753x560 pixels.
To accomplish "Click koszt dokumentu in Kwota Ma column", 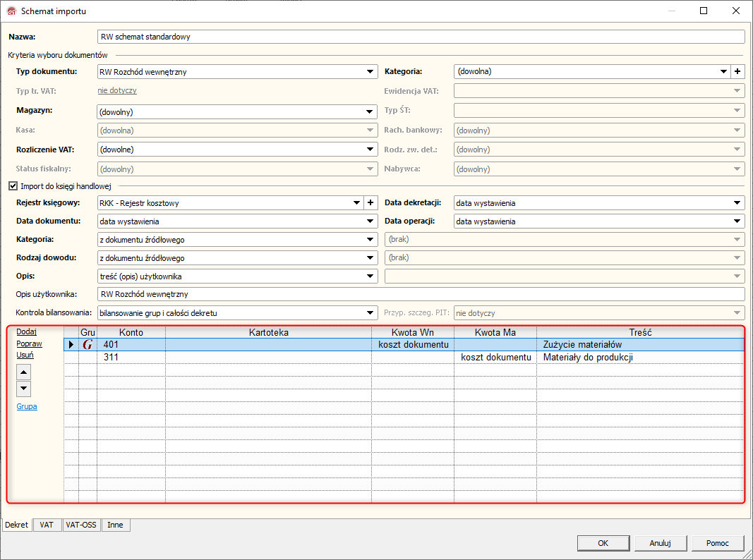I will [495, 357].
